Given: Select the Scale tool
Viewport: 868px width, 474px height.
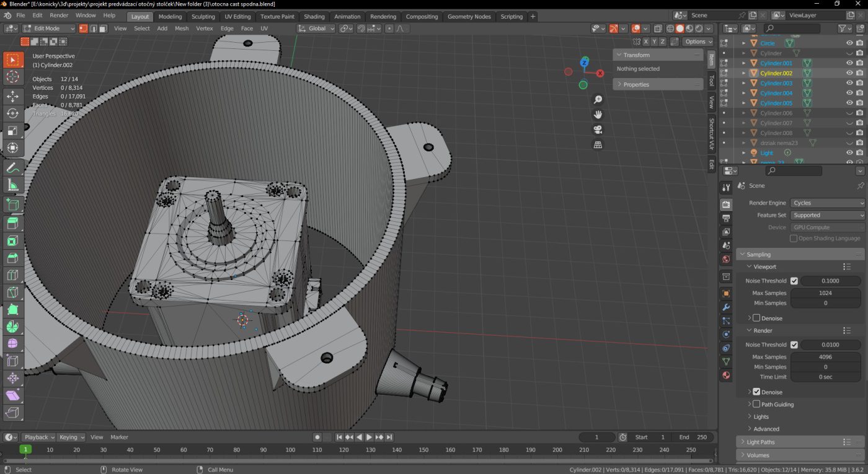Looking at the screenshot, I should 12,131.
